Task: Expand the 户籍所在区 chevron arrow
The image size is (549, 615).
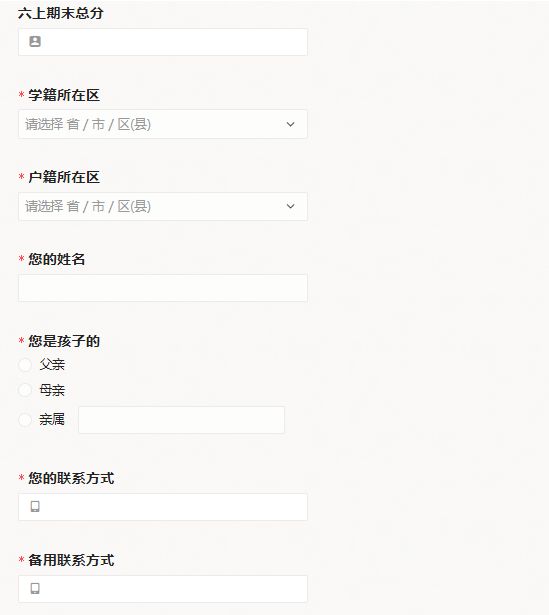Action: click(x=290, y=206)
